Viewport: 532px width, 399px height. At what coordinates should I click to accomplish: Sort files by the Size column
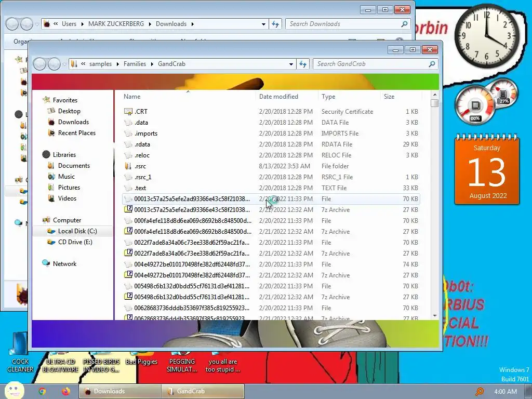389,96
